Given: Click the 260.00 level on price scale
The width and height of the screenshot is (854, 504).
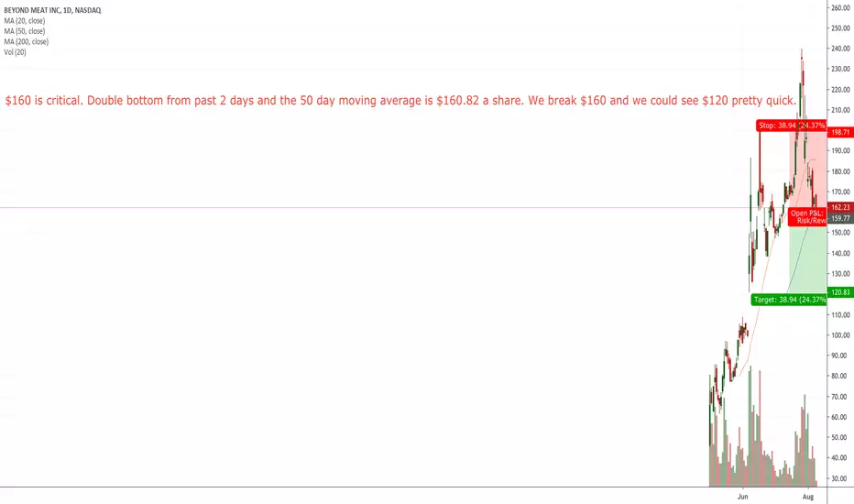Looking at the screenshot, I should pos(840,7).
